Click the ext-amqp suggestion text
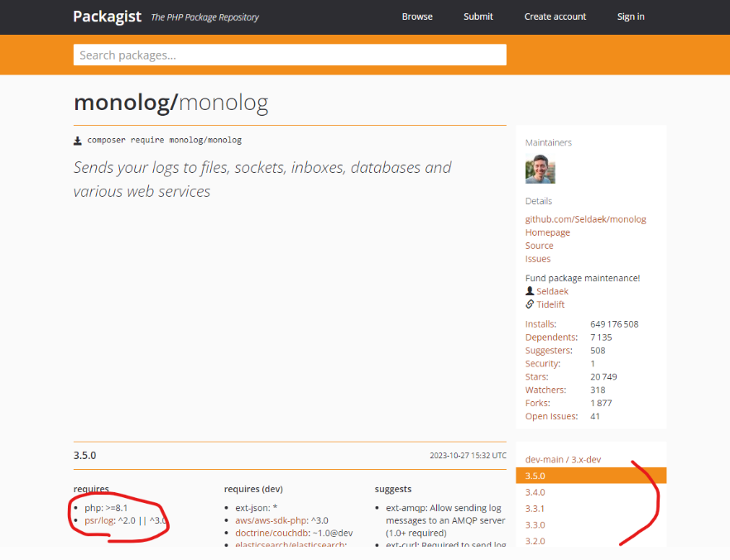This screenshot has width=730, height=560. [x=445, y=520]
